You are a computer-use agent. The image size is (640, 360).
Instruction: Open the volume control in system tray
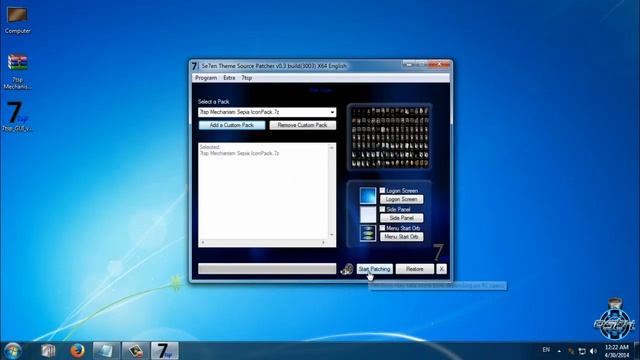coord(593,351)
